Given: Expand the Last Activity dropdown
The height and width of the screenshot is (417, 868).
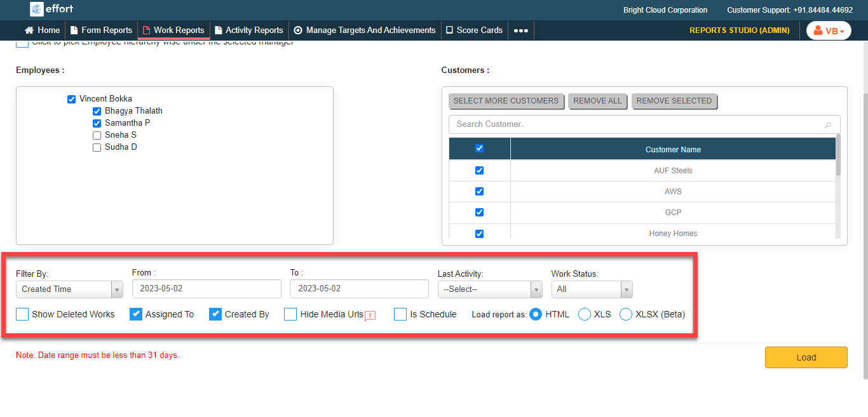Looking at the screenshot, I should coord(489,289).
